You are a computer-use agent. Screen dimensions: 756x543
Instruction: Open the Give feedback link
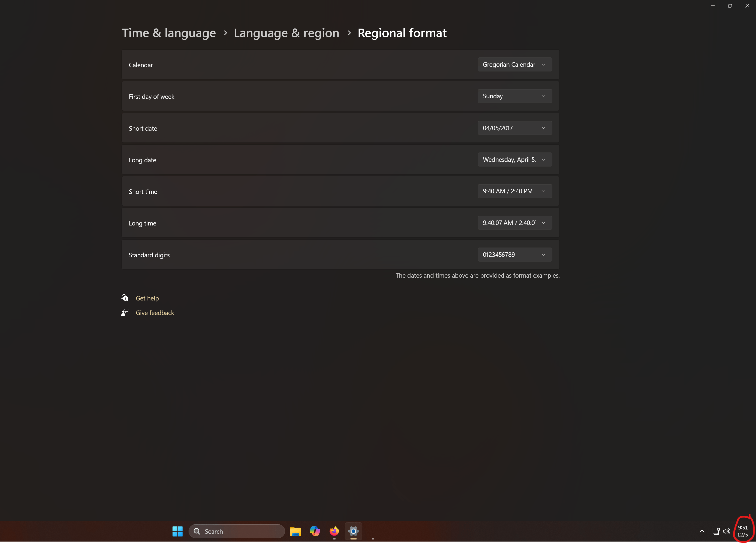155,313
